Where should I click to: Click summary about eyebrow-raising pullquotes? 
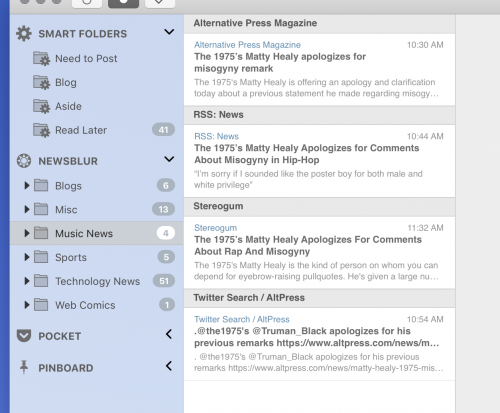(x=316, y=271)
